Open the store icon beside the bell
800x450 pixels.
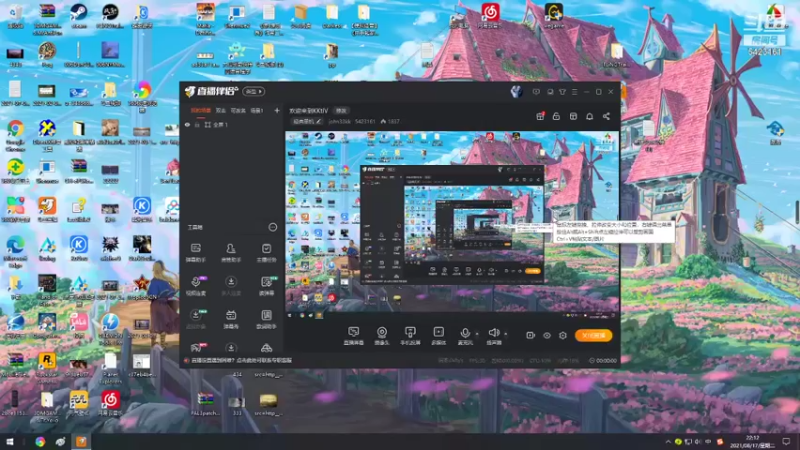573,116
